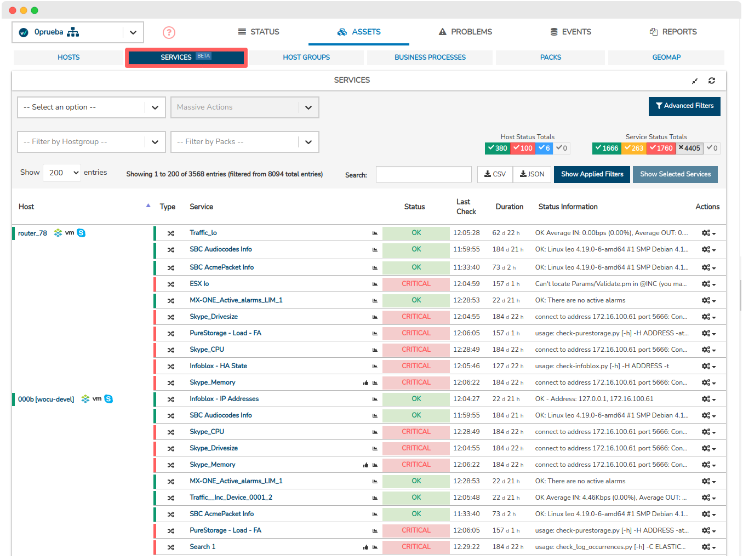Open the GEOMAP tab
Image resolution: width=743 pixels, height=560 pixels.
(x=666, y=58)
